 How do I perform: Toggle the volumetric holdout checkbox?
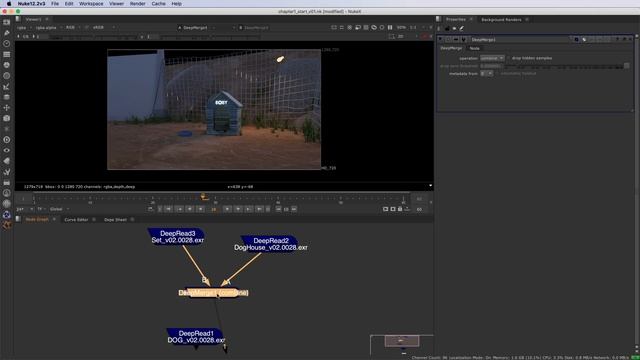497,73
